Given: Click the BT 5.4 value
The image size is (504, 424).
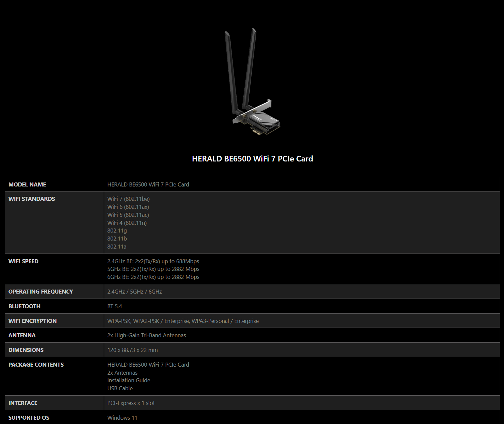Looking at the screenshot, I should click(x=114, y=306).
